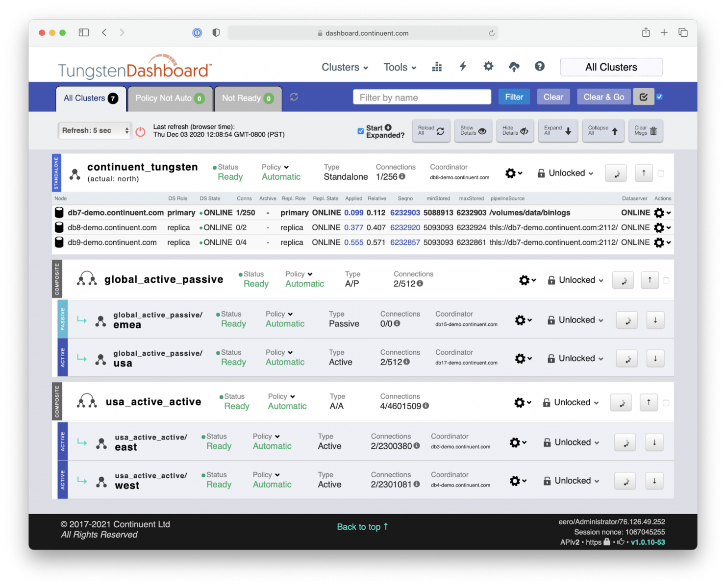Click Safari sidebar toggle icon
Image resolution: width=726 pixels, height=588 pixels.
84,32
